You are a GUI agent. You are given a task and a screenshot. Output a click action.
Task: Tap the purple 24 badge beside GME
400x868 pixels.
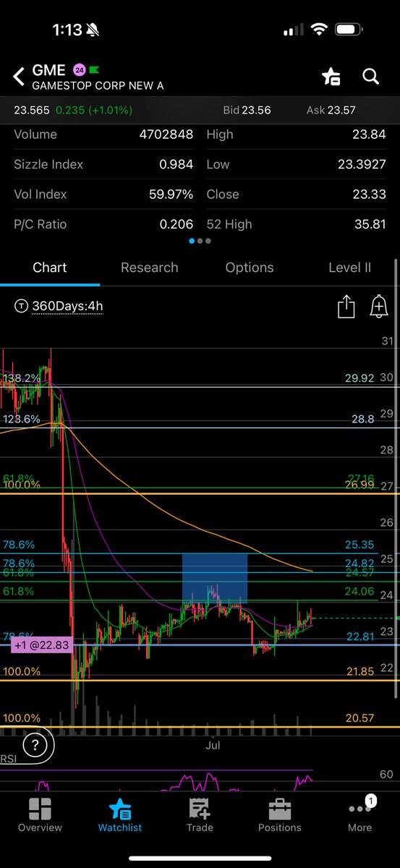80,70
